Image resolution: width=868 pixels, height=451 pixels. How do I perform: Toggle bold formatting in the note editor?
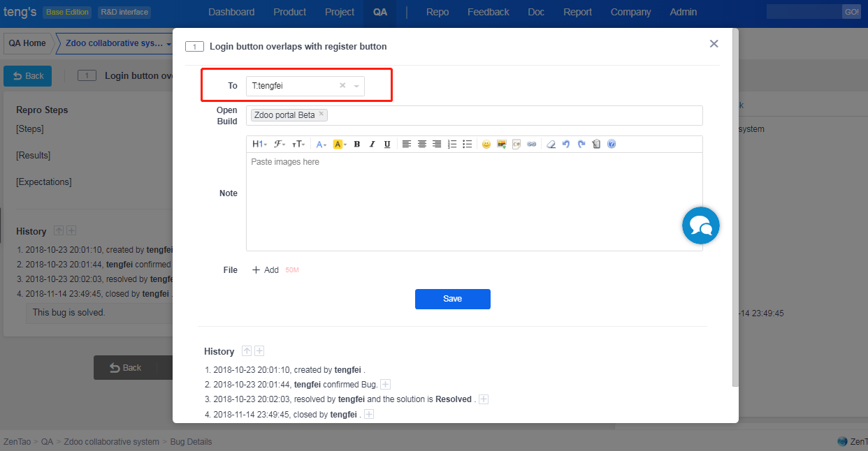point(356,145)
